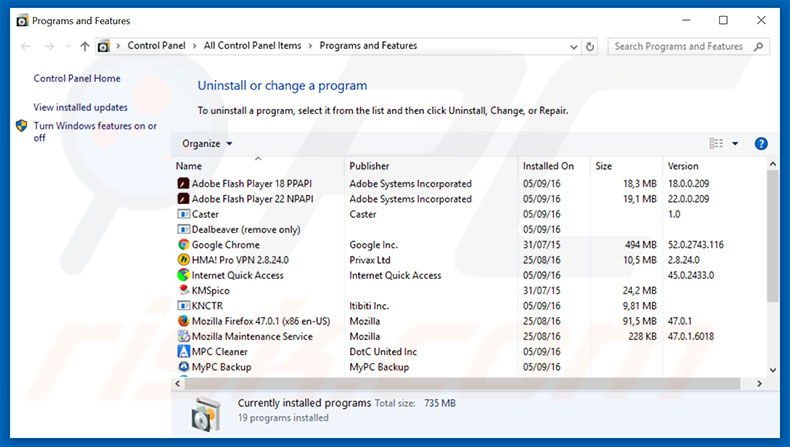Click version 52.0.2743.116 cell

(696, 245)
